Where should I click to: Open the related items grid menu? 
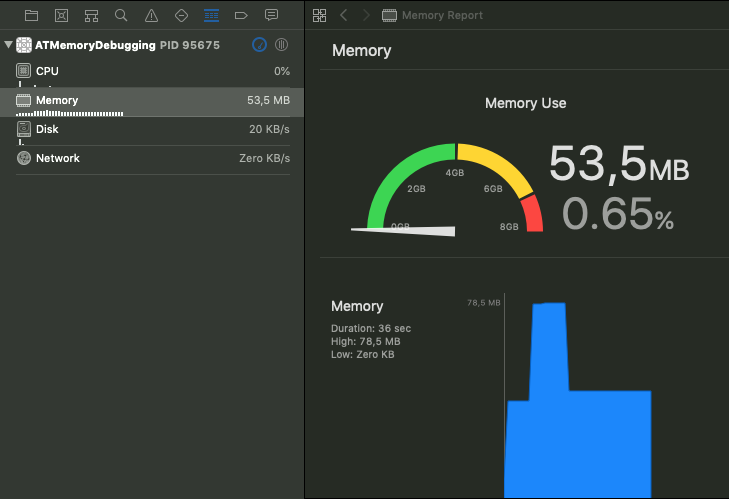pyautogui.click(x=319, y=16)
